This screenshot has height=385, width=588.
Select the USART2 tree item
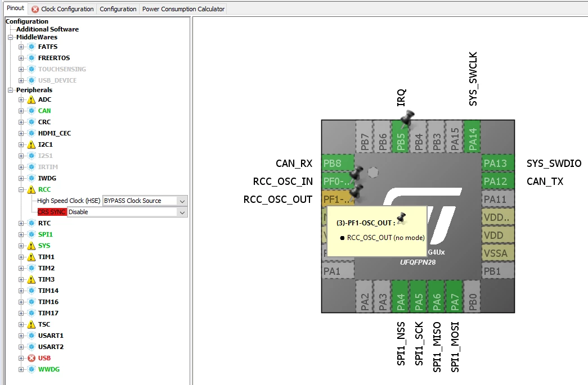click(51, 347)
